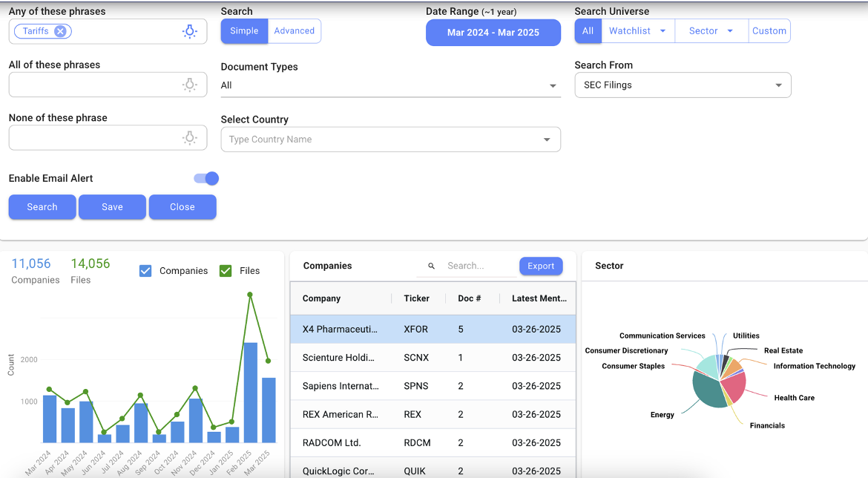868x478 pixels.
Task: Open the Mar 2024 - Mar 2025 date range
Action: [493, 33]
